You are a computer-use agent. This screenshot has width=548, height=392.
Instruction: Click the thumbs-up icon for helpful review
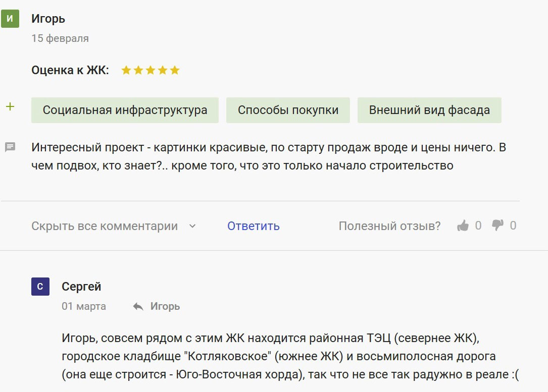click(463, 226)
